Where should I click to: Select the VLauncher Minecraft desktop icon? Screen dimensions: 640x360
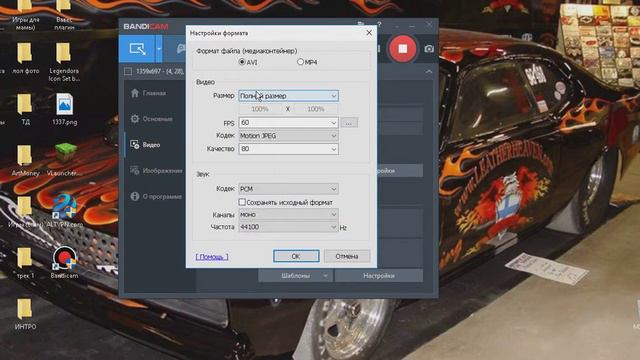(x=65, y=160)
